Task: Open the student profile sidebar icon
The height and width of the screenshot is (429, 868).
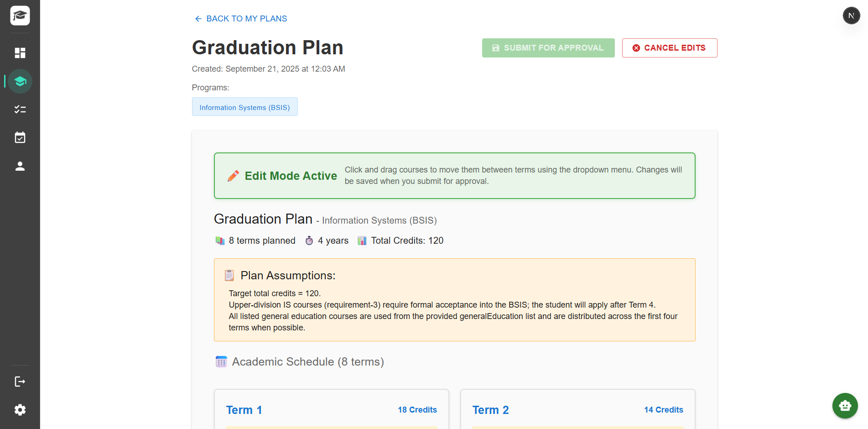Action: click(x=20, y=166)
